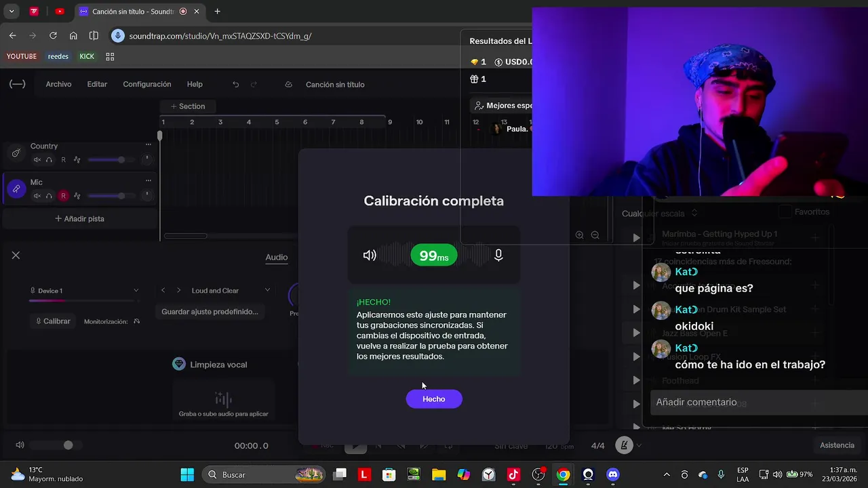
Task: Click the zoom out magnifier icon
Action: tap(595, 235)
